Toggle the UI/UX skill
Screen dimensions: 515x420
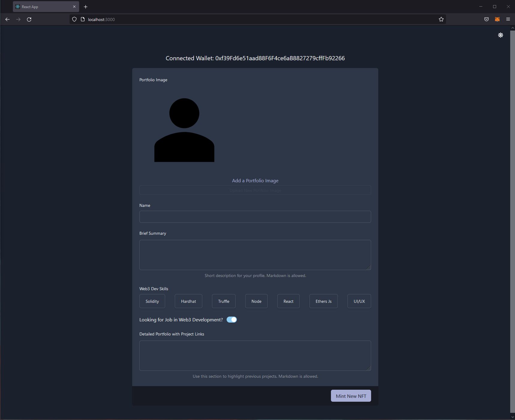pyautogui.click(x=359, y=301)
